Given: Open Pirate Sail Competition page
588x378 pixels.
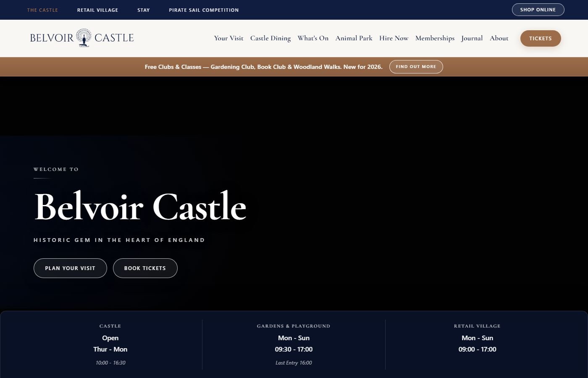Looking at the screenshot, I should tap(204, 10).
